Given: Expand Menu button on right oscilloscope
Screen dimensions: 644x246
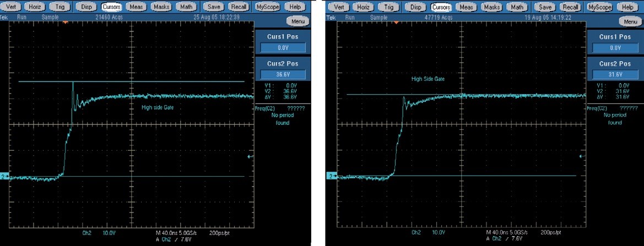Looking at the screenshot, I should [629, 21].
